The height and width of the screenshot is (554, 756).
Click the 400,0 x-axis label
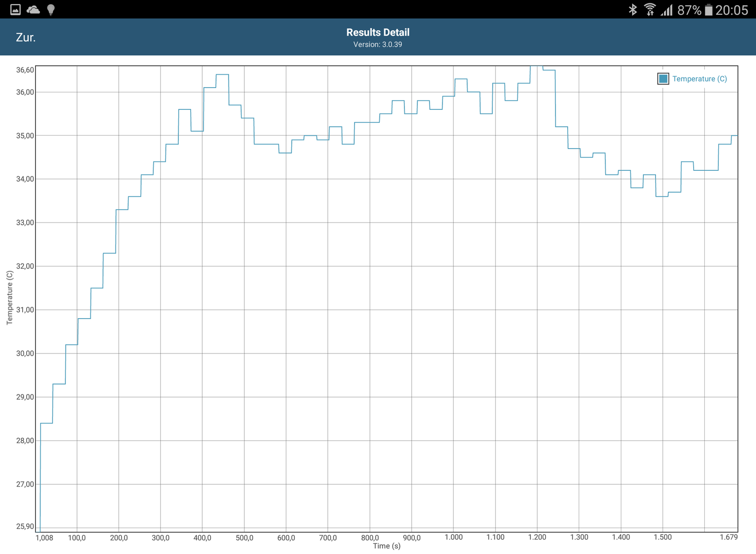[203, 538]
